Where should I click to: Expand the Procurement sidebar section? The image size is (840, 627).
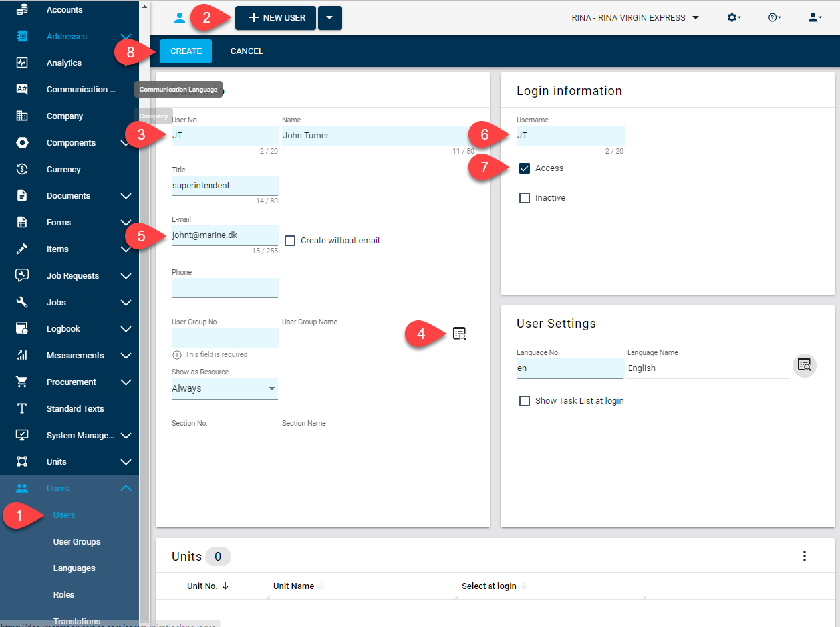pyautogui.click(x=126, y=382)
